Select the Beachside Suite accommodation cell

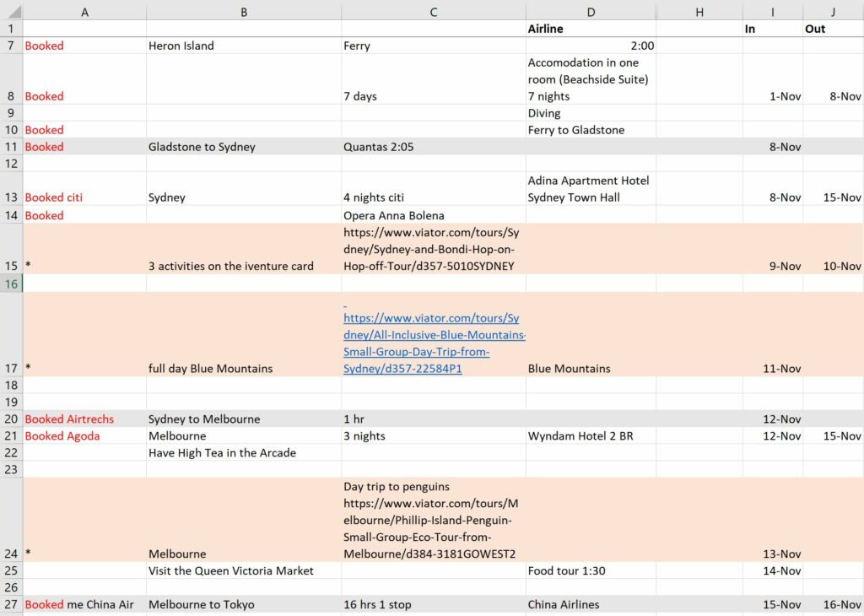coord(591,78)
